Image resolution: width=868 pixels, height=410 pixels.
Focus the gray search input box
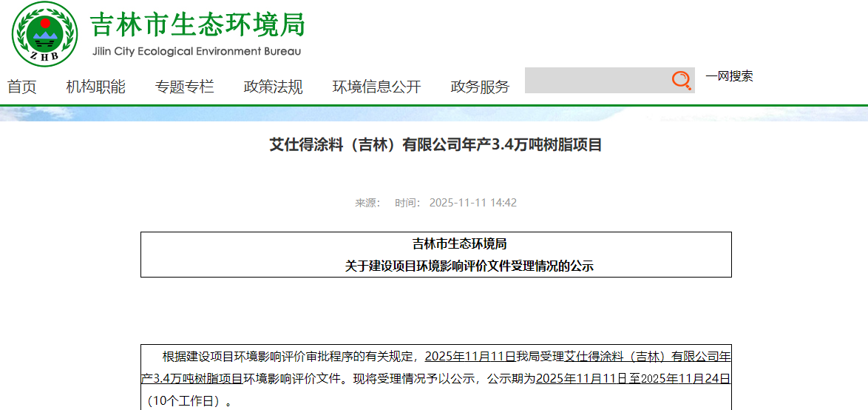click(597, 80)
